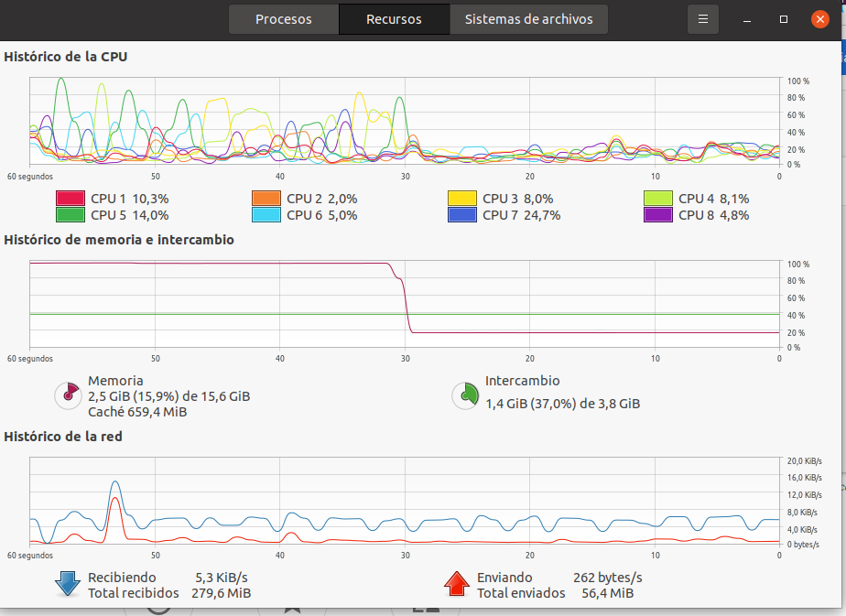This screenshot has width=846, height=616.
Task: Close the system monitor window
Action: [819, 19]
